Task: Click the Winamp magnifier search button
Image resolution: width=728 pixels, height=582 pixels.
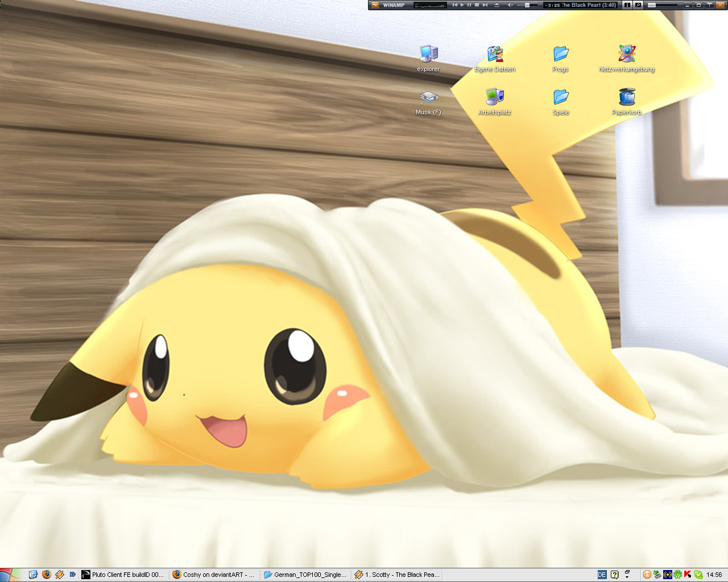Action: [638, 5]
